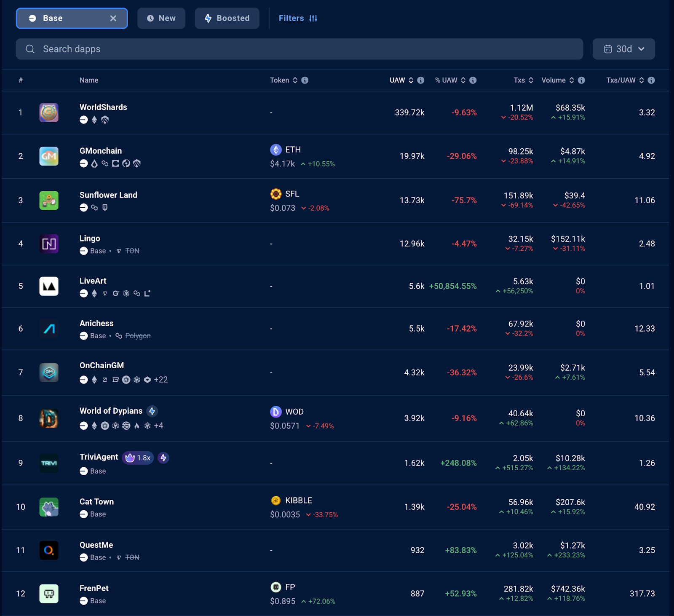Click the KIBBLE token icon on Cat Town row
Screen dimensions: 674x616
[276, 501]
